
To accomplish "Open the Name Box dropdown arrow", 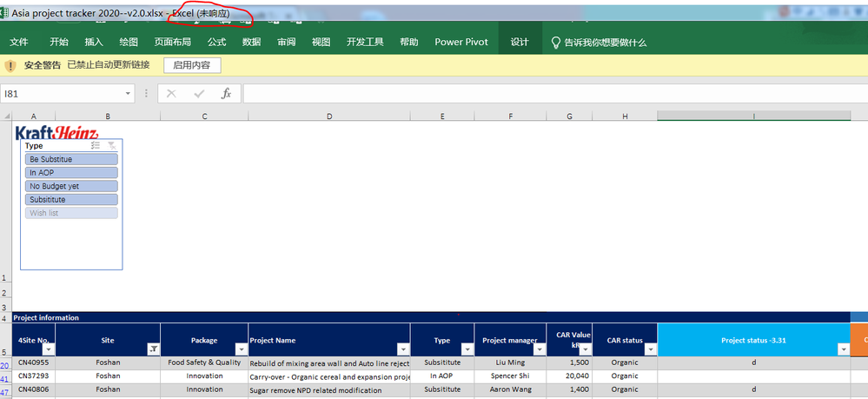I will [128, 94].
